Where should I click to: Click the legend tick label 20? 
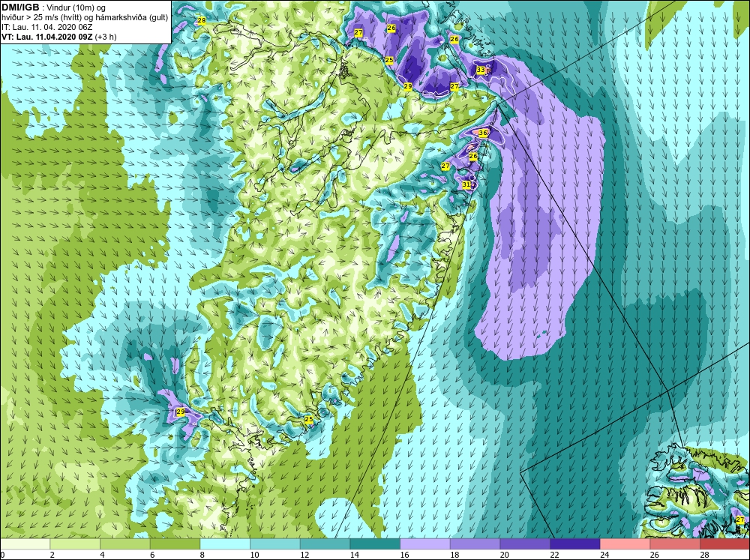pyautogui.click(x=504, y=555)
